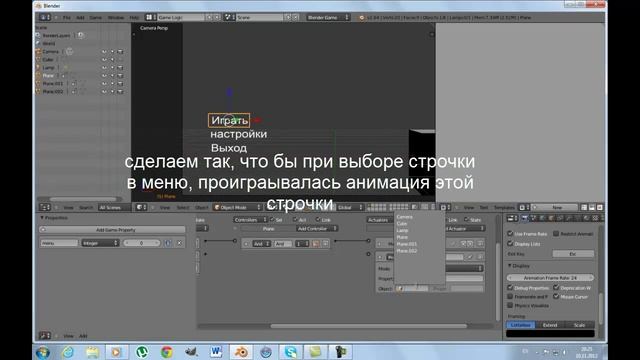Open the Scene selector field

click(x=259, y=18)
